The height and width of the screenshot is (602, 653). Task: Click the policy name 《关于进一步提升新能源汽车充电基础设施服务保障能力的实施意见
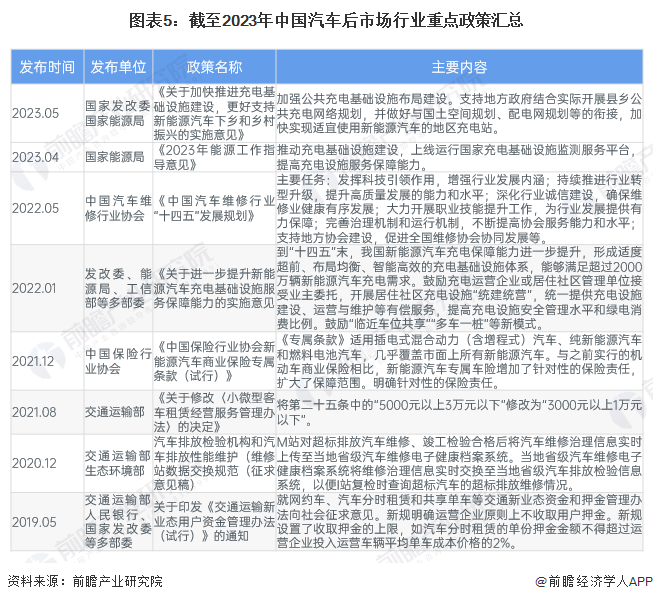(x=214, y=288)
